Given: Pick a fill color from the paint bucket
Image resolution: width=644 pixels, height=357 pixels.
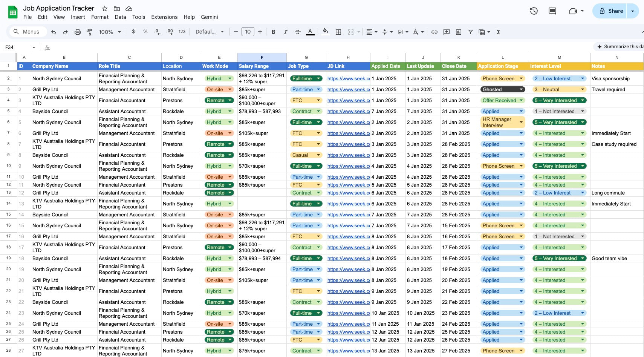Looking at the screenshot, I should tap(326, 32).
